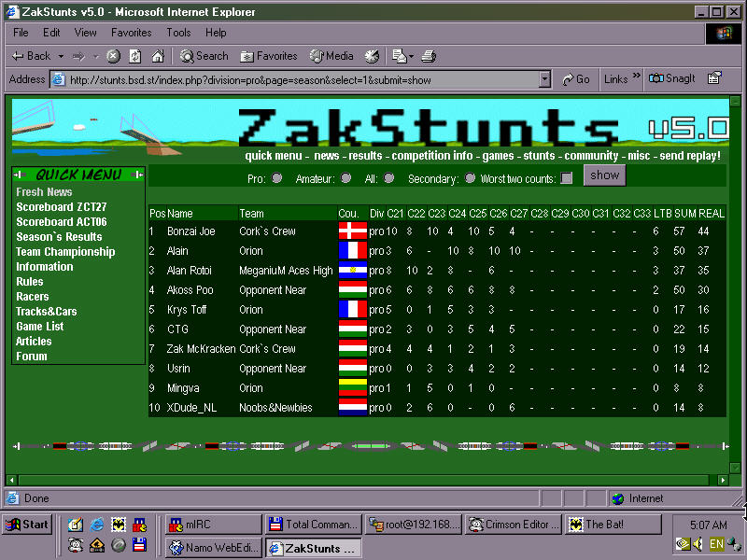Image resolution: width=747 pixels, height=560 pixels.
Task: Expand the Links toolbar chevron
Action: pos(637,77)
